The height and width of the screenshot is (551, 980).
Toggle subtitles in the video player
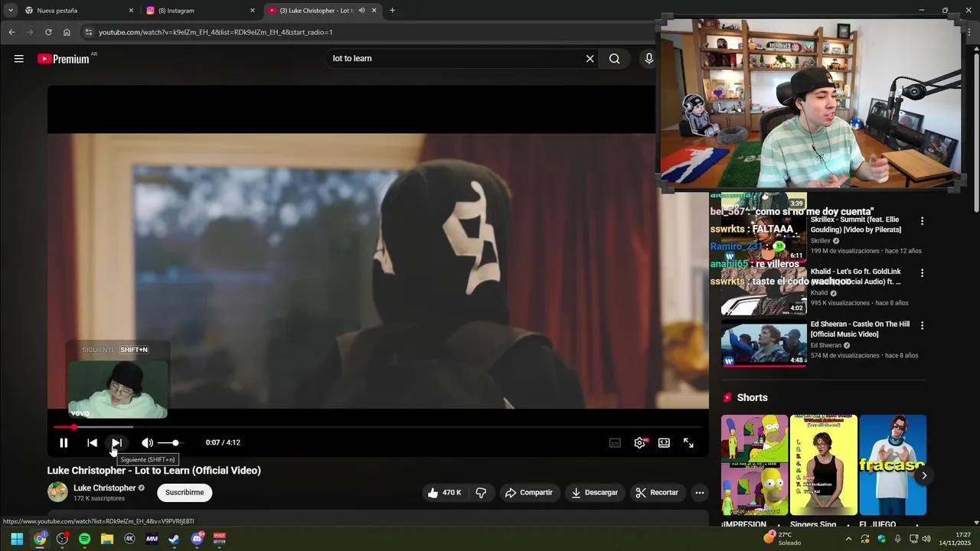615,442
